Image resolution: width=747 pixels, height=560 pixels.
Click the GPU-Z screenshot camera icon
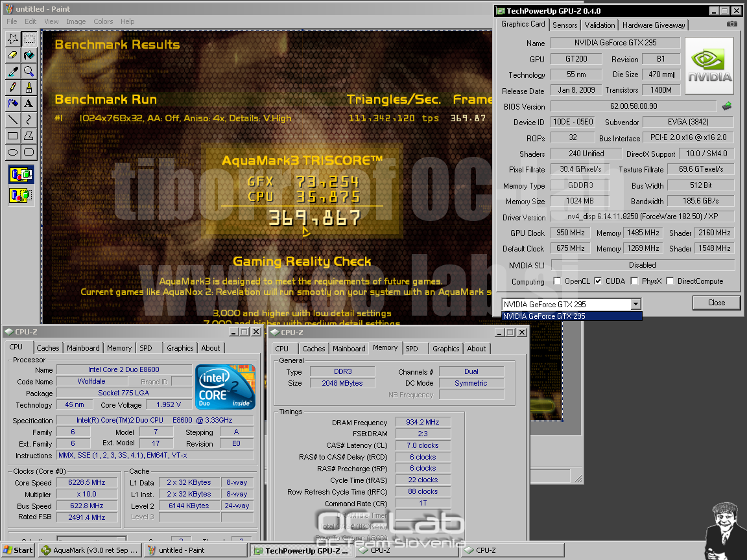click(x=731, y=24)
